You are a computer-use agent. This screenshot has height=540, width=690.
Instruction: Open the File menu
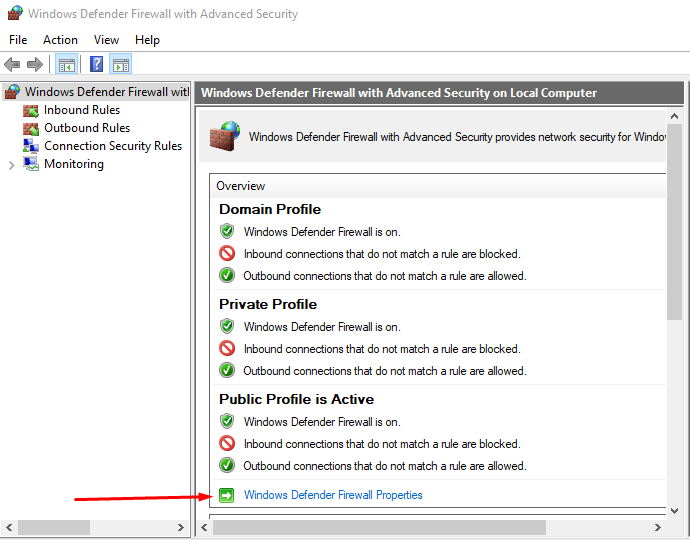18,40
